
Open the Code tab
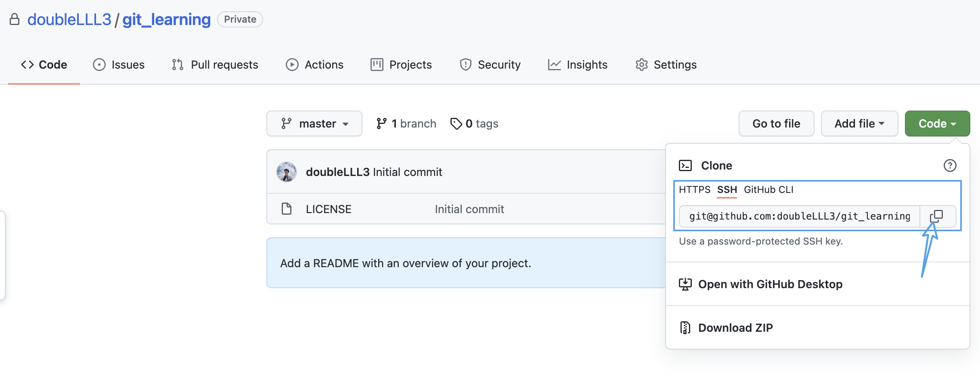[x=44, y=65]
